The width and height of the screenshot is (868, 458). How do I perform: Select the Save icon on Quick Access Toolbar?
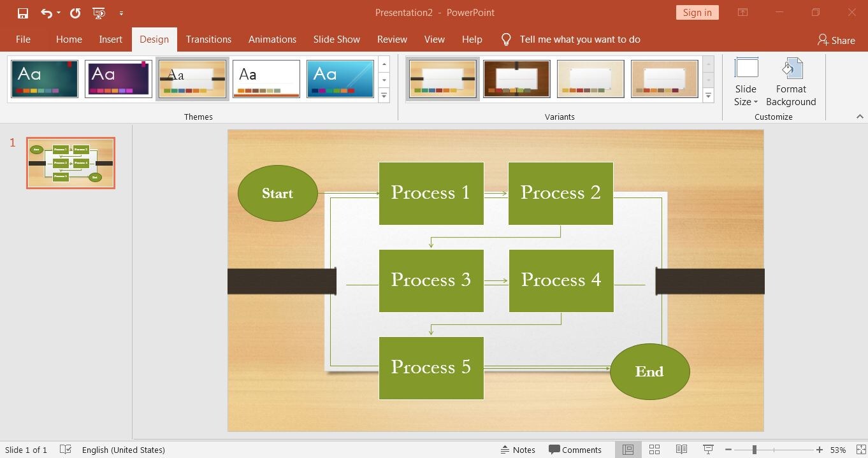pyautogui.click(x=22, y=12)
